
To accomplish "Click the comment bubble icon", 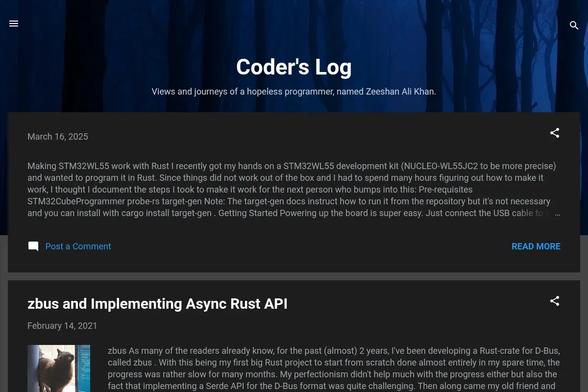I will [33, 246].
